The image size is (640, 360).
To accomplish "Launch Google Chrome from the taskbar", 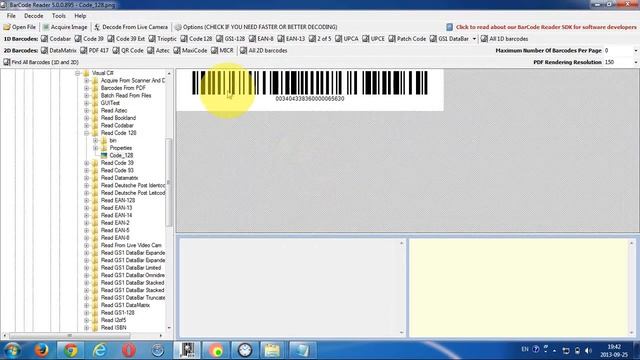I will pos(71,350).
